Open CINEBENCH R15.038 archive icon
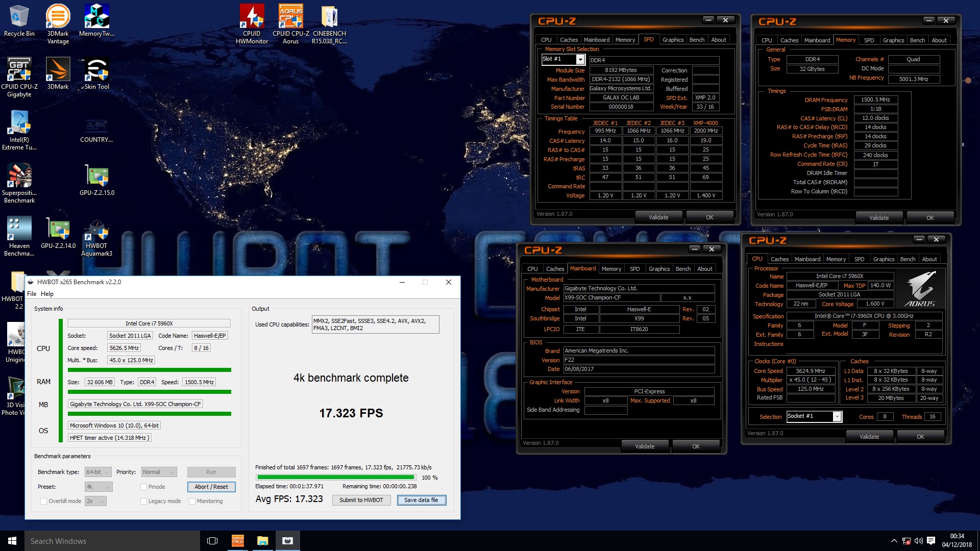 pos(329,24)
